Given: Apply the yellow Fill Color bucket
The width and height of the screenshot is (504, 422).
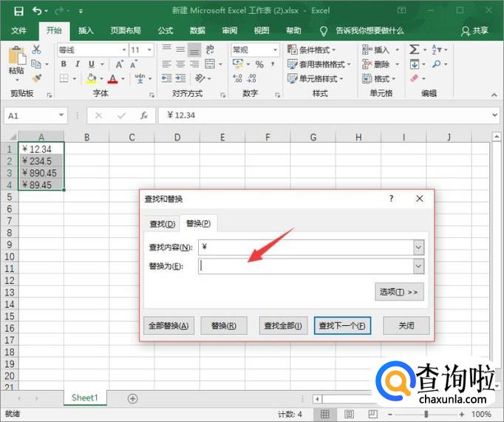Looking at the screenshot, I should pos(92,78).
